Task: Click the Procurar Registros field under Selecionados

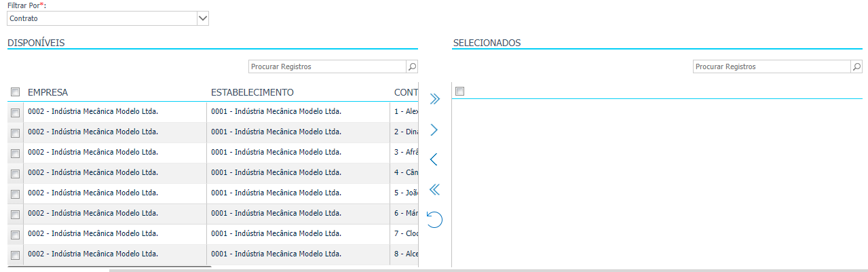Action: (772, 66)
